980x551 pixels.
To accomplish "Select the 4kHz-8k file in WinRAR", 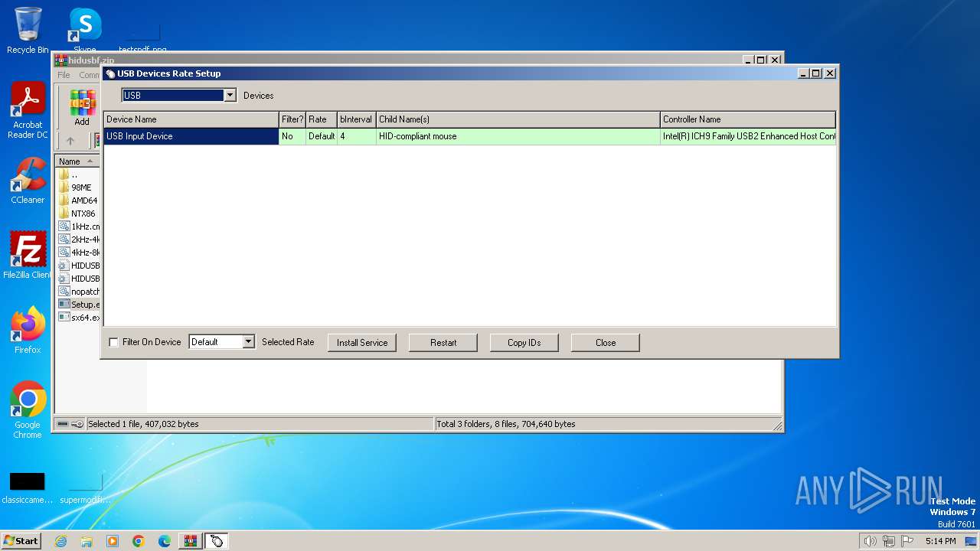I will pos(79,253).
